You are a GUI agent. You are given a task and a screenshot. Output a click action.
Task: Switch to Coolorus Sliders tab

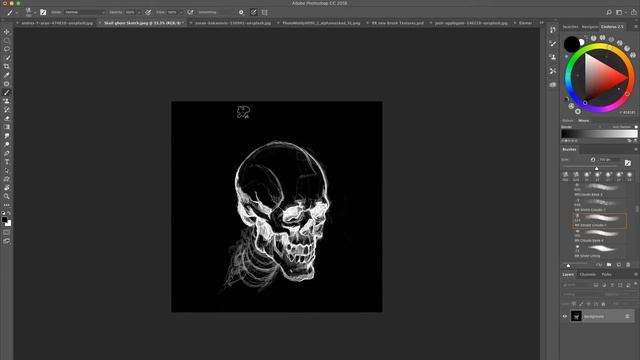[567, 120]
